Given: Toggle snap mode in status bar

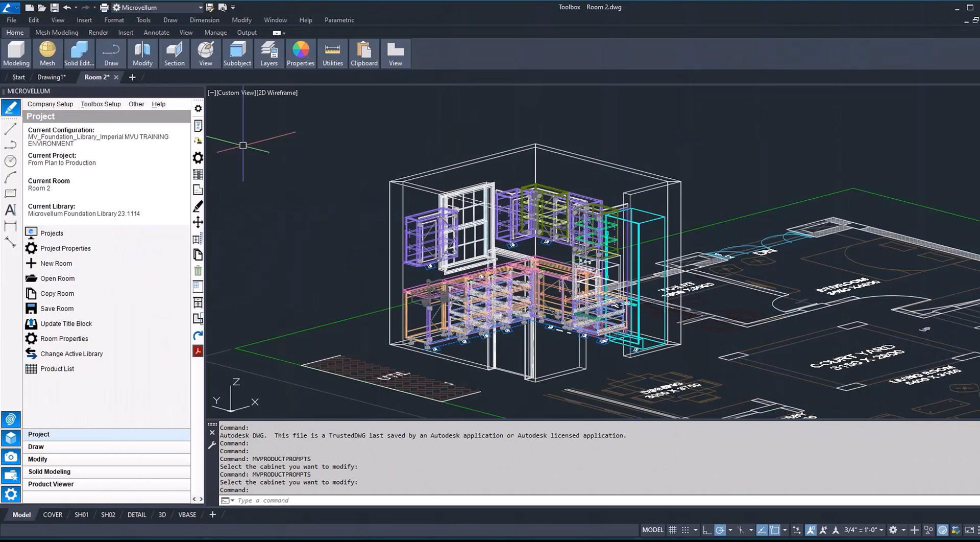Looking at the screenshot, I should pos(685,530).
